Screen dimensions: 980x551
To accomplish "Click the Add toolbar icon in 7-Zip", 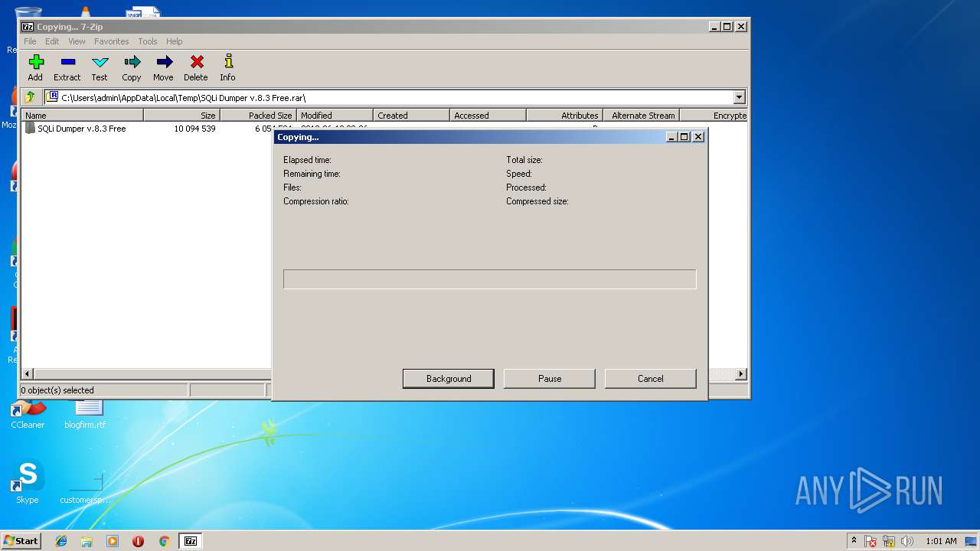I will [36, 67].
